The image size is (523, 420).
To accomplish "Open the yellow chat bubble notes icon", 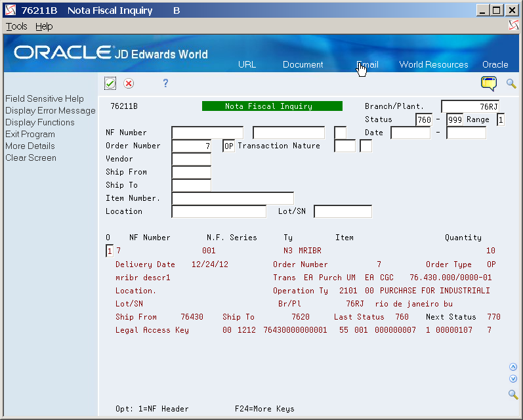I will pyautogui.click(x=489, y=83).
